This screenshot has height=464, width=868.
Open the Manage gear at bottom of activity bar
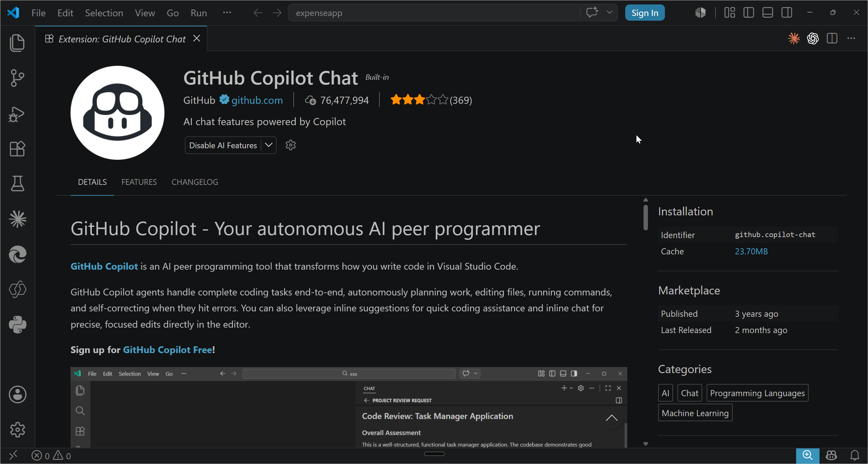pyautogui.click(x=17, y=430)
